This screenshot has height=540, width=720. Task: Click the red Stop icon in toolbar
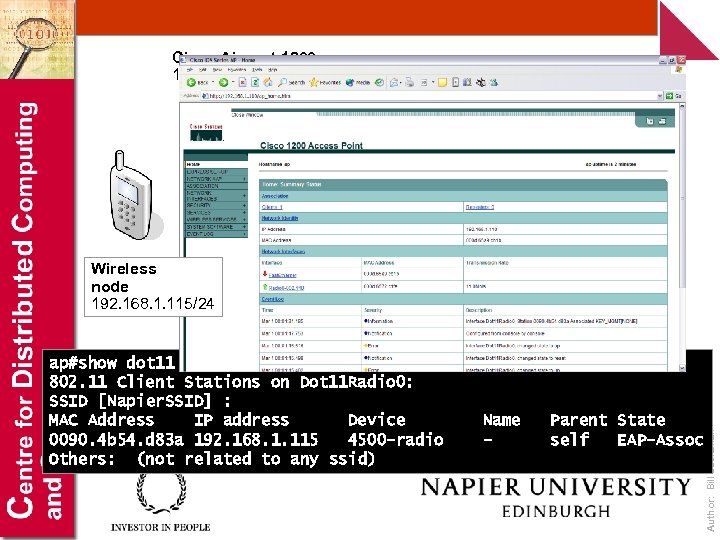pos(242,83)
